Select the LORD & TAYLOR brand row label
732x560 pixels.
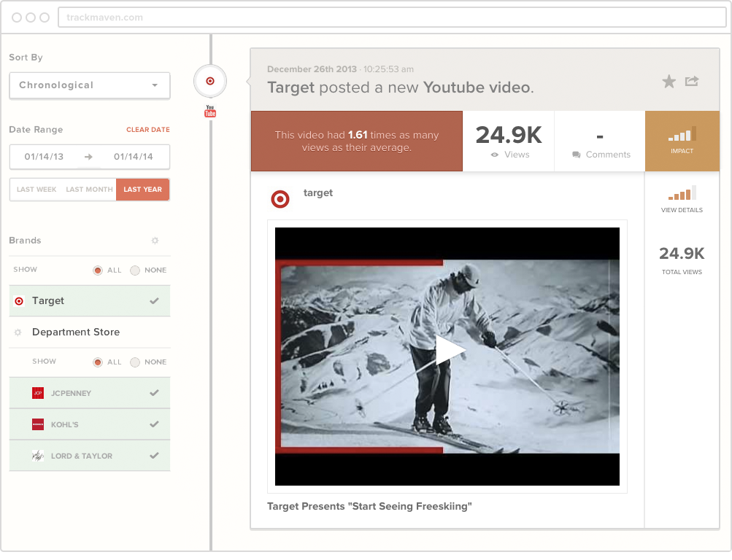82,456
